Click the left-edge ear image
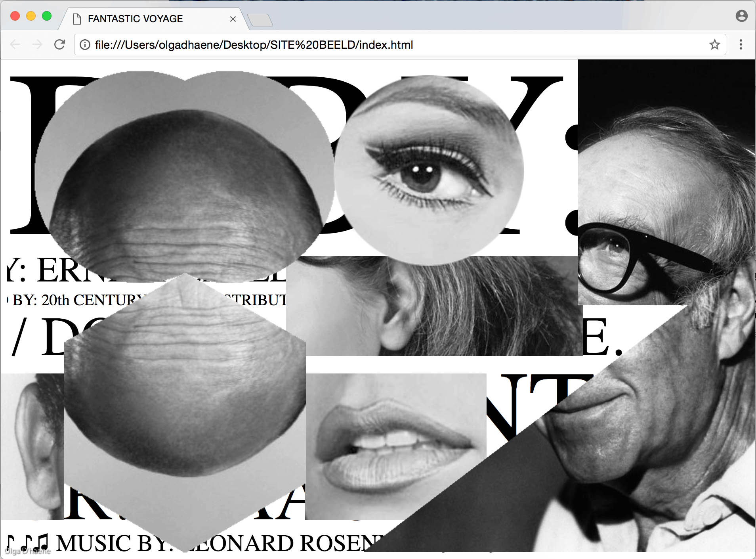756x559 pixels. tap(32, 446)
